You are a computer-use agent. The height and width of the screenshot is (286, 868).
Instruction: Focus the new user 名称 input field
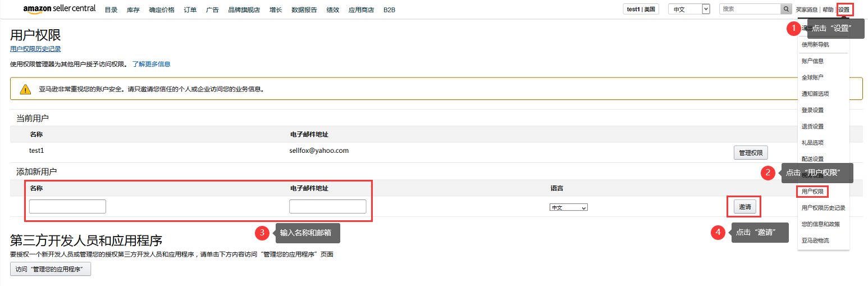67,207
